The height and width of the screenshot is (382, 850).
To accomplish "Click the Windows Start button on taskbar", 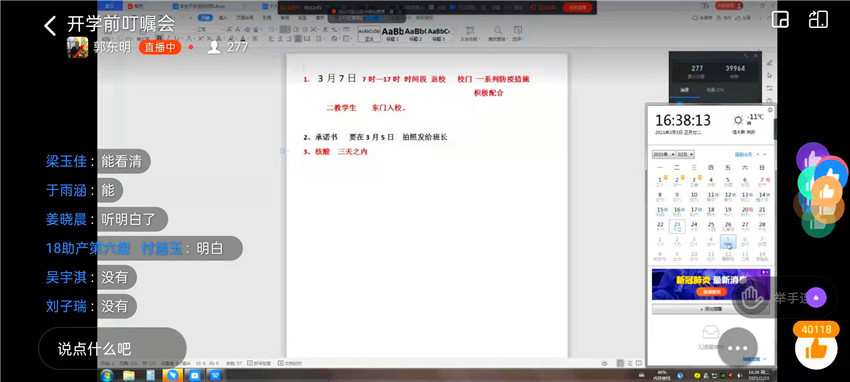I will [106, 375].
